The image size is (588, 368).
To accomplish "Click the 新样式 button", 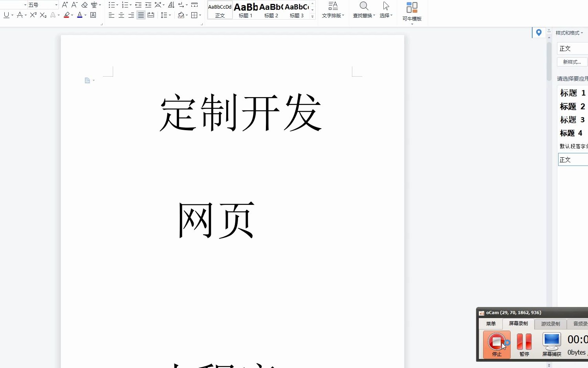I will pos(572,62).
